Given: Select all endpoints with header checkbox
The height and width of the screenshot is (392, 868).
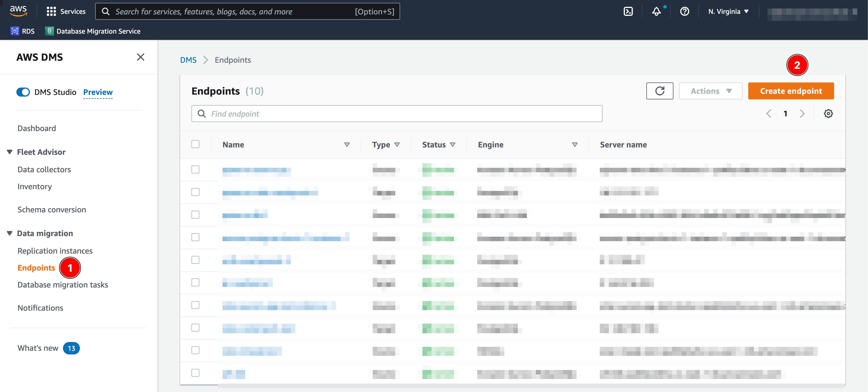Looking at the screenshot, I should 195,144.
